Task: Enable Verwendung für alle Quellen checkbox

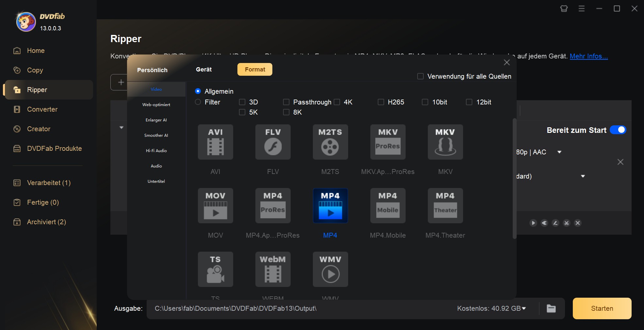Action: (421, 76)
